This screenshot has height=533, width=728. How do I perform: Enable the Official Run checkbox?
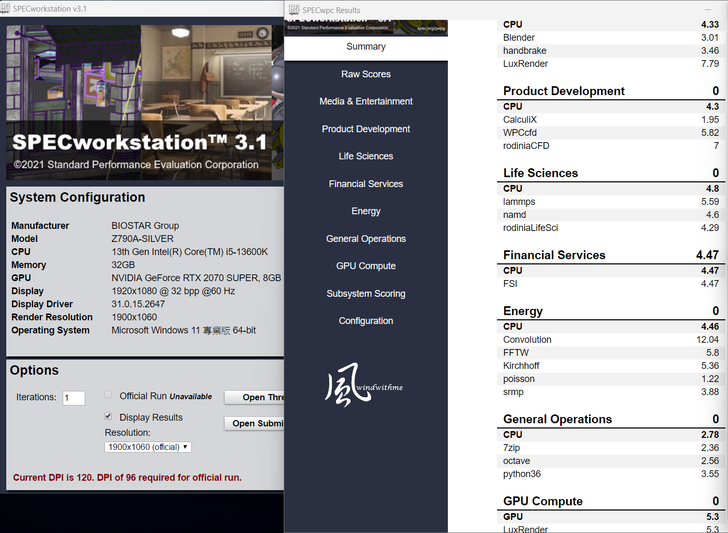[109, 396]
